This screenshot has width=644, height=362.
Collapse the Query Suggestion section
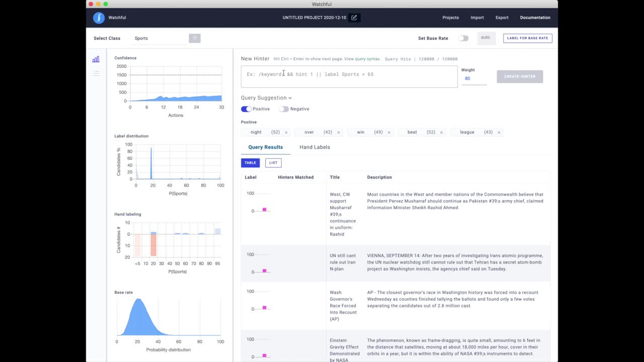266,98
